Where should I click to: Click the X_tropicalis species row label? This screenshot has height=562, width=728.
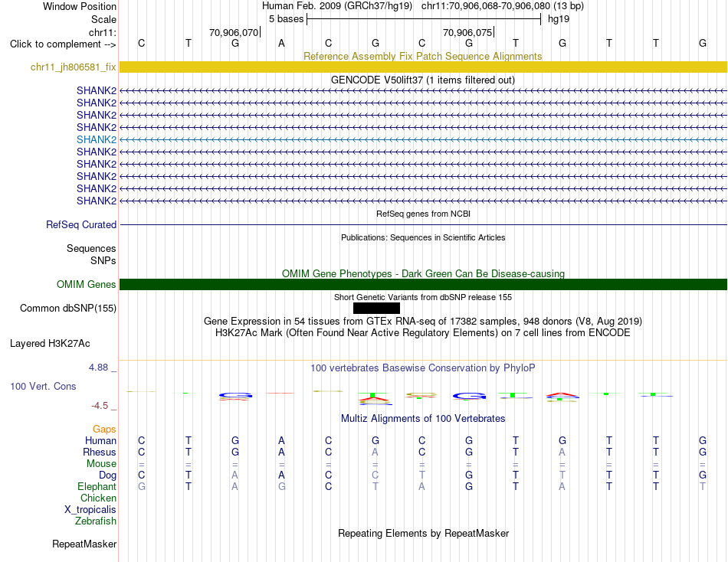coord(90,510)
